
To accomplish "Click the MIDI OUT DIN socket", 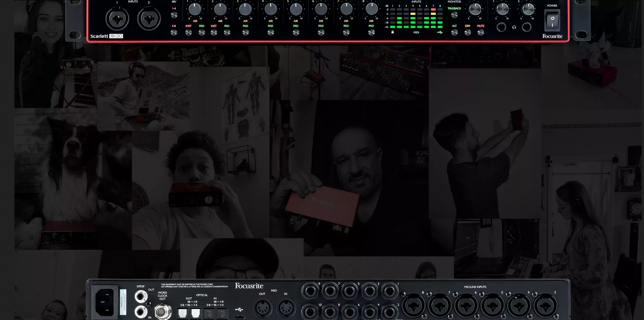I will (262, 308).
